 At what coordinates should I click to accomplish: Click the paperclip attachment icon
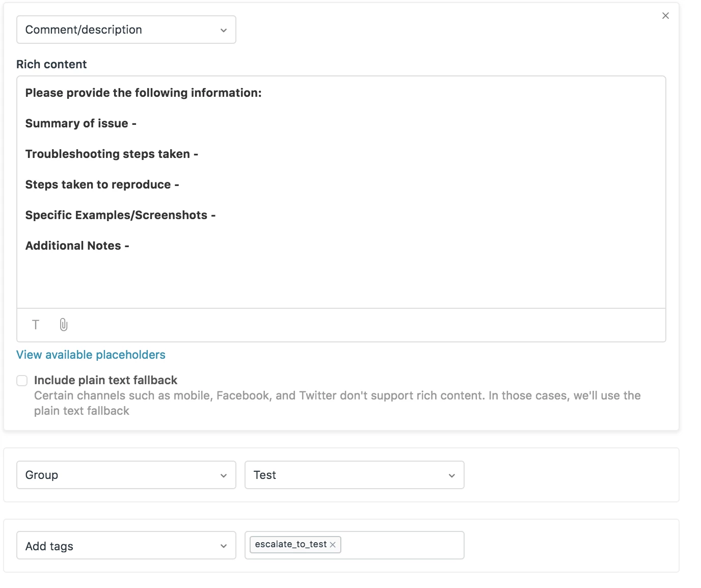point(64,325)
